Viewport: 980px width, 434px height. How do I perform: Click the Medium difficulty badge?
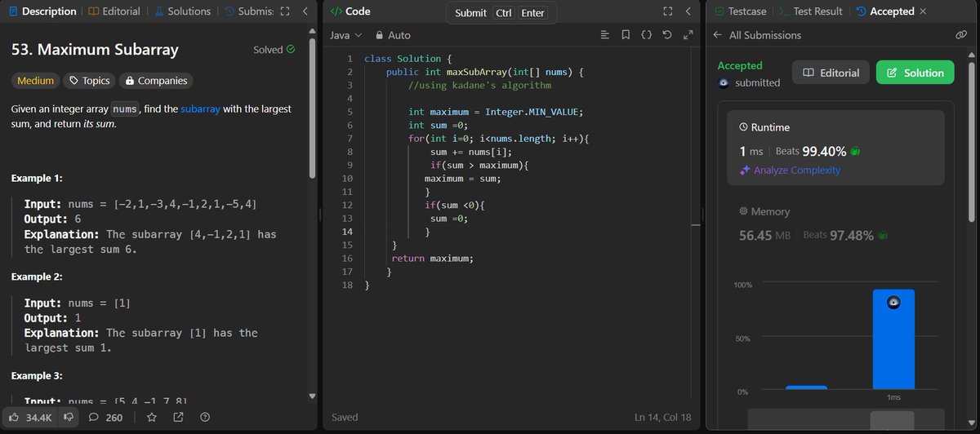click(35, 81)
